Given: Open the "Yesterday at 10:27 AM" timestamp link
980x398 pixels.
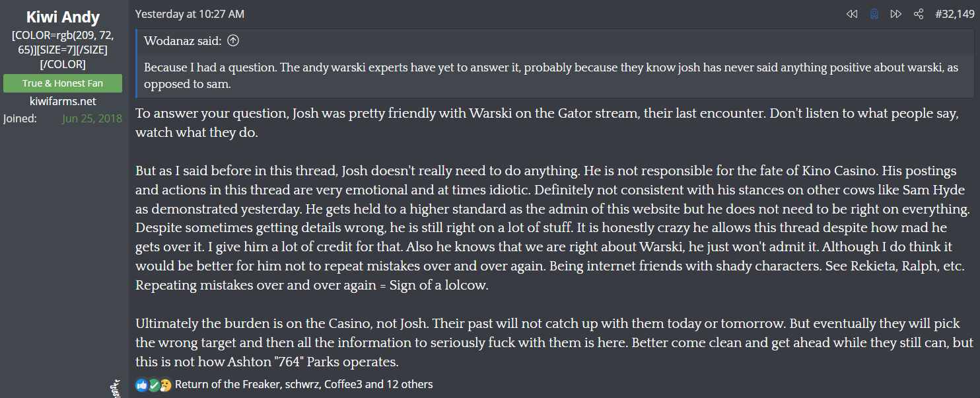Looking at the screenshot, I should pyautogui.click(x=190, y=14).
